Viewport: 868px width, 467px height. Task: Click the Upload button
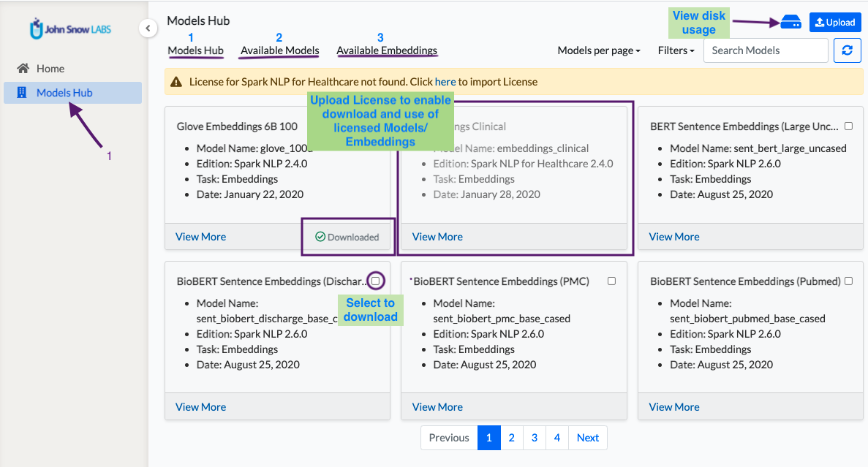click(835, 22)
